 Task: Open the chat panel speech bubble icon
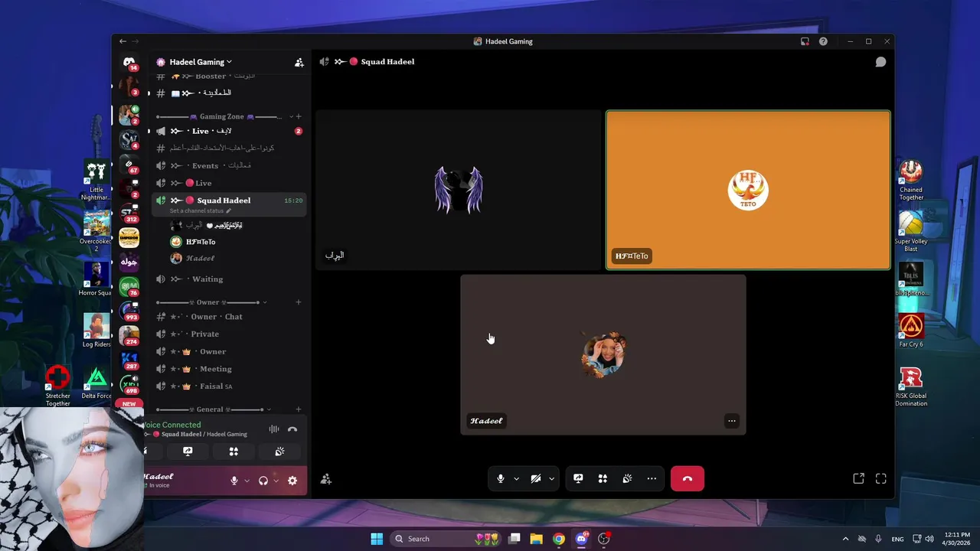coord(880,62)
